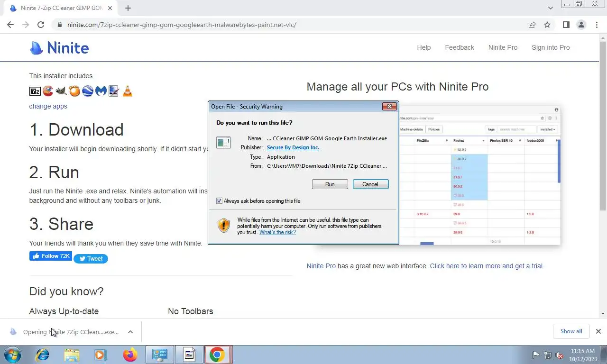
Task: Close the Ninite browser tab
Action: coord(110,9)
